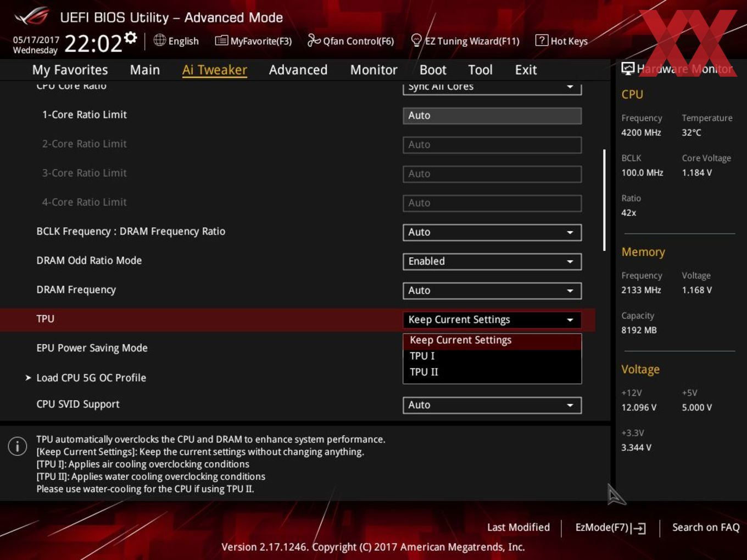This screenshot has height=560, width=747.
Task: Open date and time settings gear
Action: (x=131, y=37)
